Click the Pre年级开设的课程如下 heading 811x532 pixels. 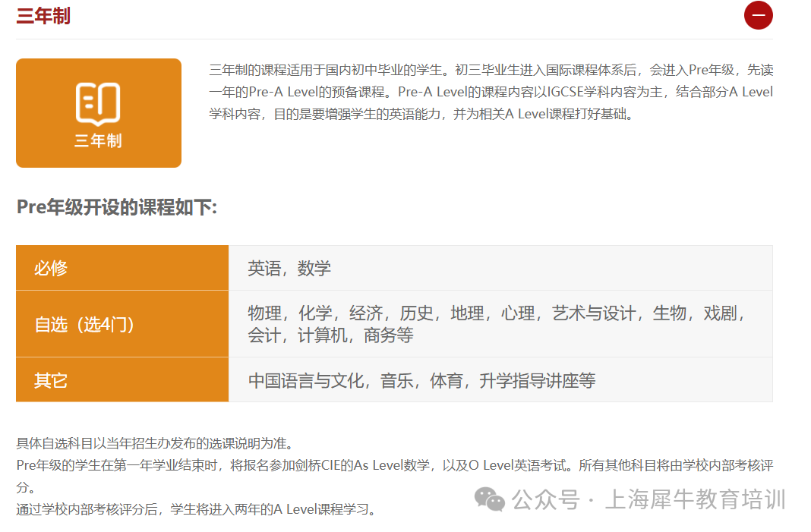(117, 207)
